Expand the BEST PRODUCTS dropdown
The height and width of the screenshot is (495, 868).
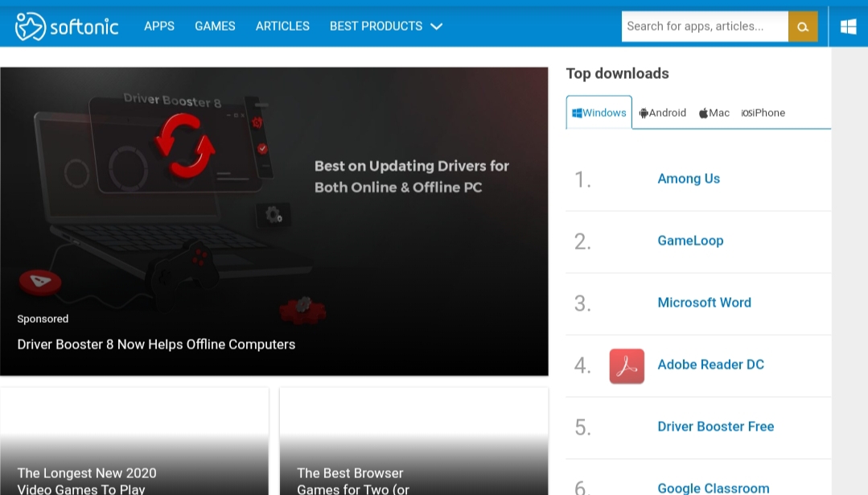click(x=386, y=26)
